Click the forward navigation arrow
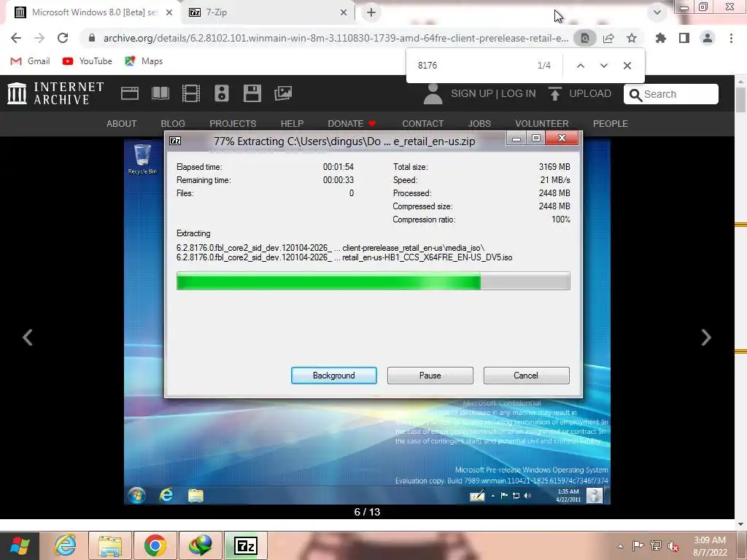 39,38
